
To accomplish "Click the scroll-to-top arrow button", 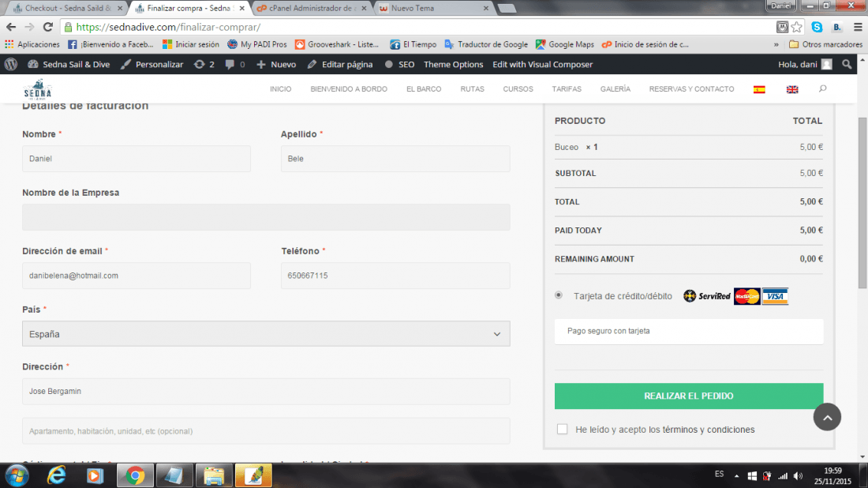I will point(827,417).
